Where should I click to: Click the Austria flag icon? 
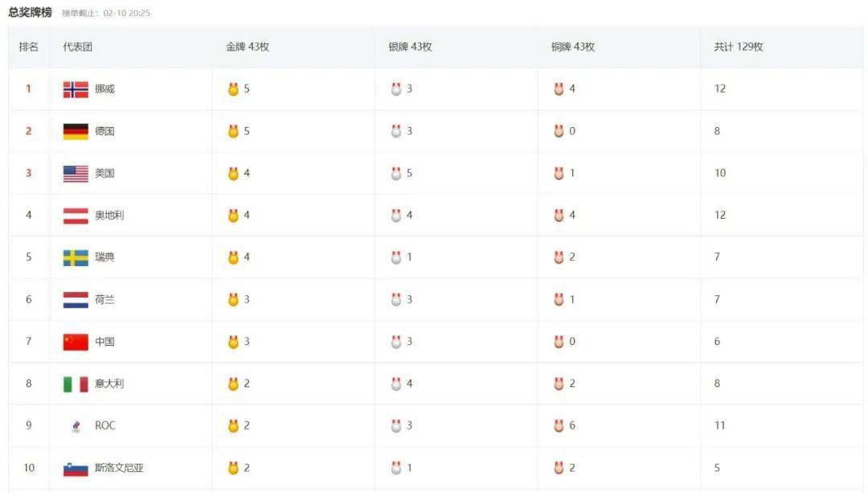coord(76,216)
